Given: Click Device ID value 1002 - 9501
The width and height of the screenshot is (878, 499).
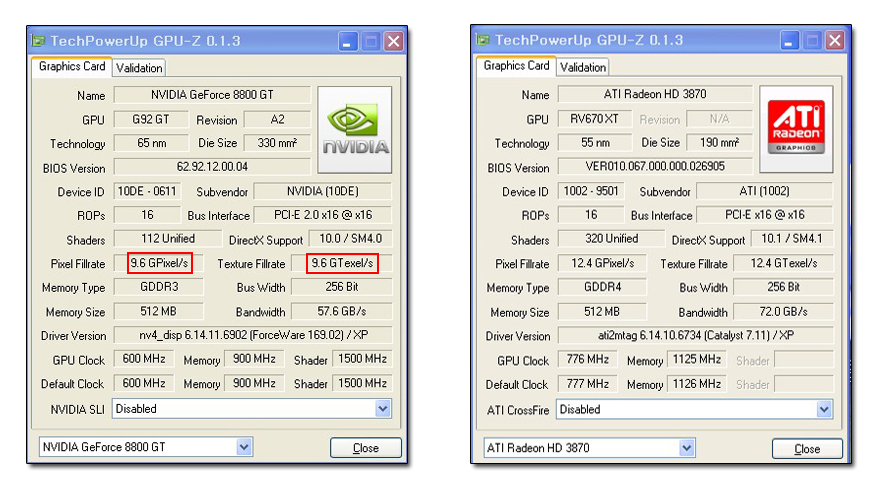Looking at the screenshot, I should coord(591,191).
